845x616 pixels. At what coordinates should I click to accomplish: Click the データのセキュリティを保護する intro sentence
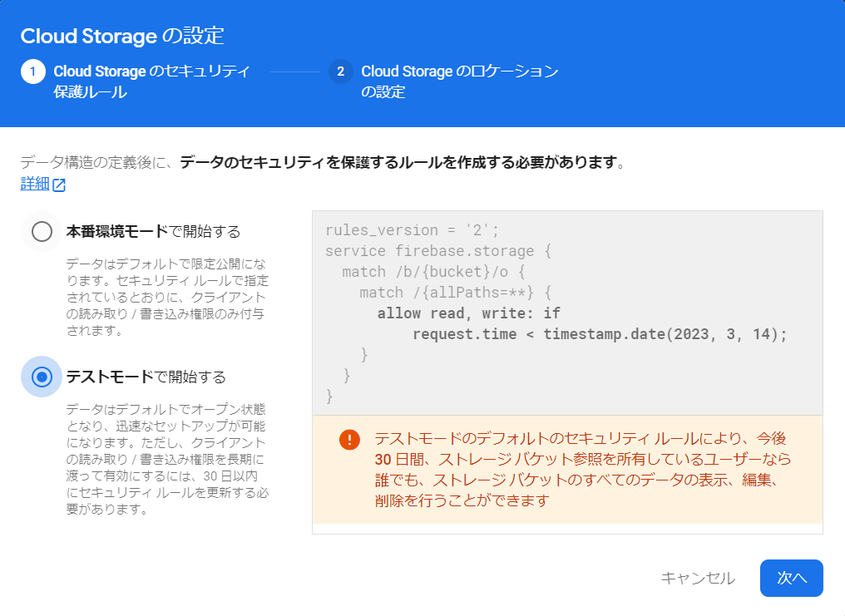click(323, 162)
